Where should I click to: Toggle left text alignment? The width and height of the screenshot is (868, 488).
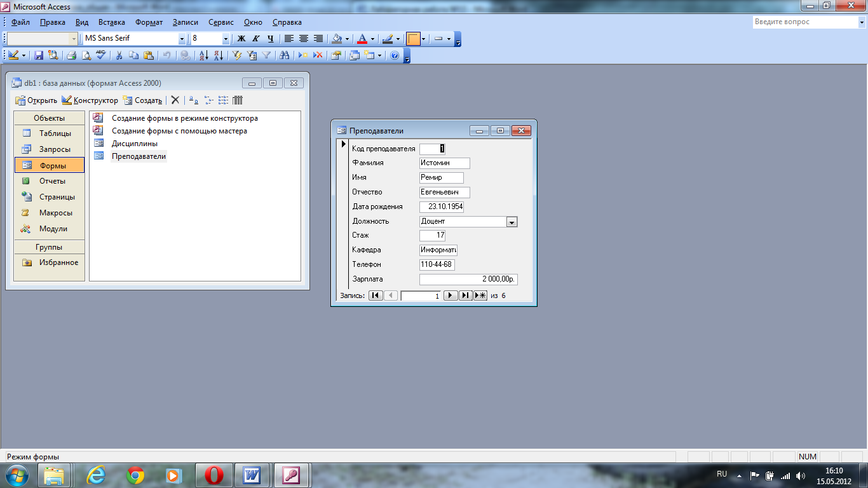click(289, 39)
